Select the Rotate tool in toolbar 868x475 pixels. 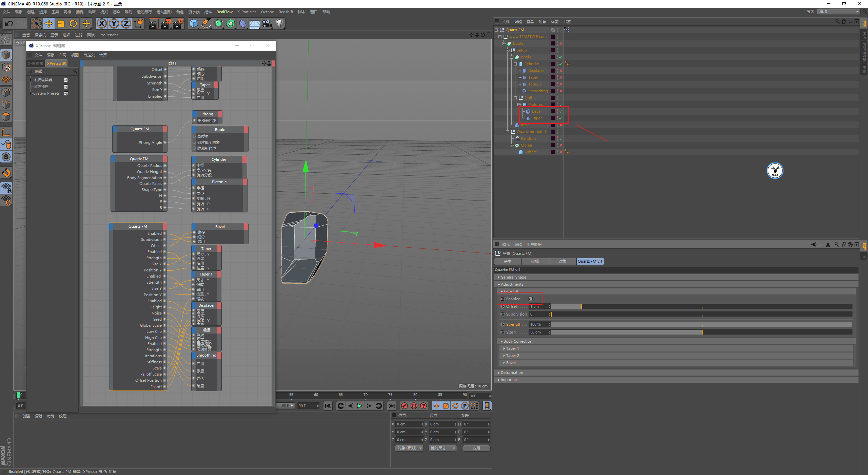click(x=73, y=23)
